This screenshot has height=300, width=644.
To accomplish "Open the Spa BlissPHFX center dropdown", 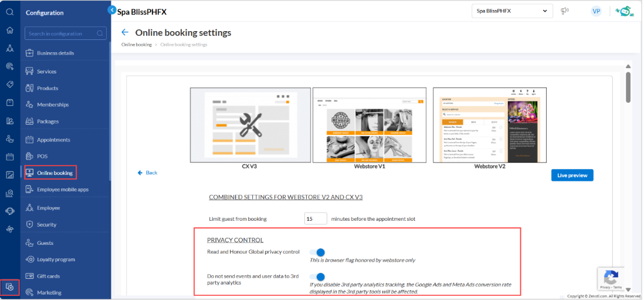I will pyautogui.click(x=512, y=11).
